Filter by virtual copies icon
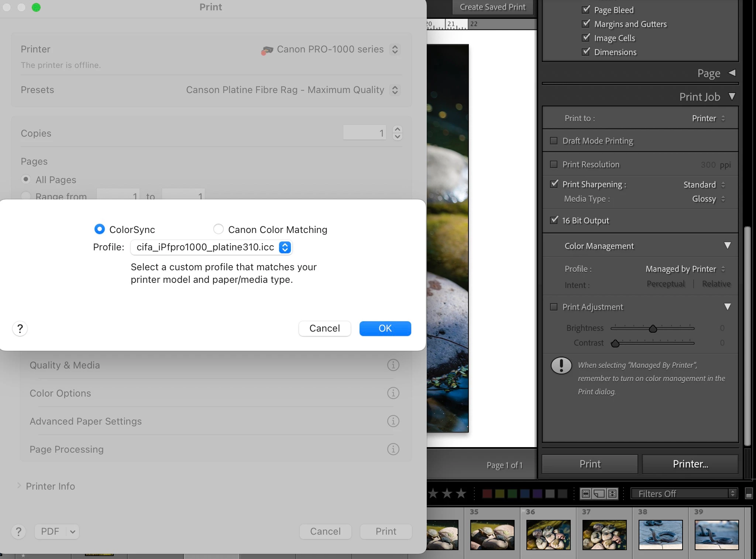The height and width of the screenshot is (559, 756). pos(599,494)
